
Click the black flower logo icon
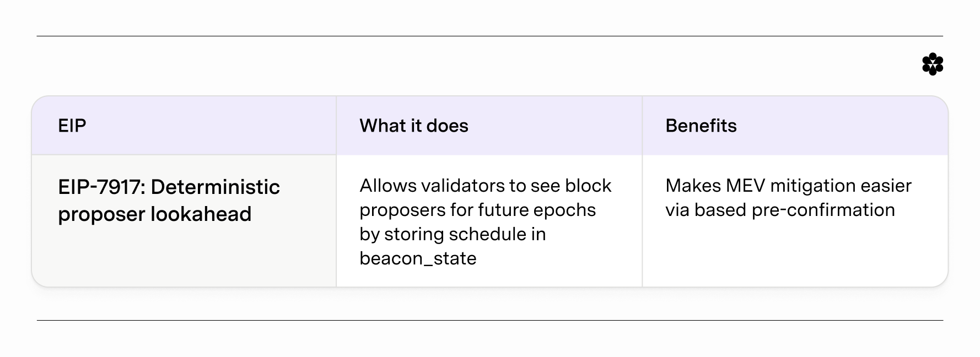(933, 64)
